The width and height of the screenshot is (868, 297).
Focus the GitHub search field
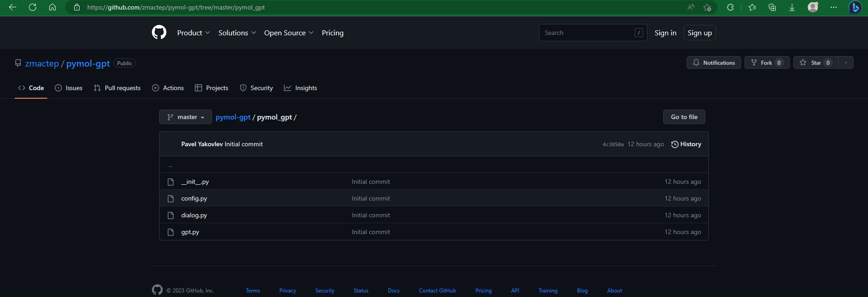pyautogui.click(x=588, y=33)
